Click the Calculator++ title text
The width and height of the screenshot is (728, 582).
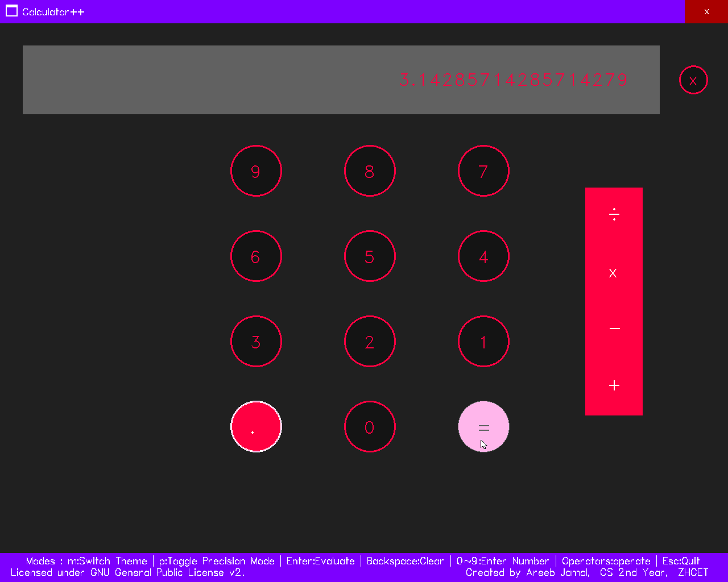[53, 11]
